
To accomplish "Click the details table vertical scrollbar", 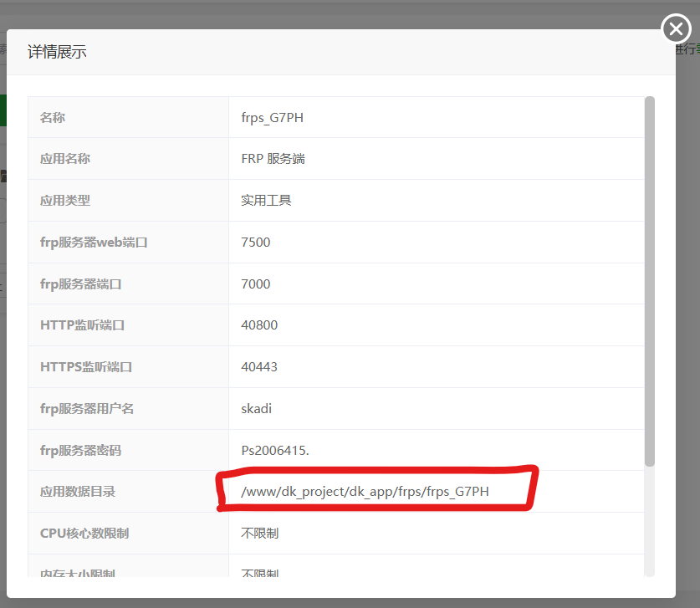I will click(x=650, y=282).
